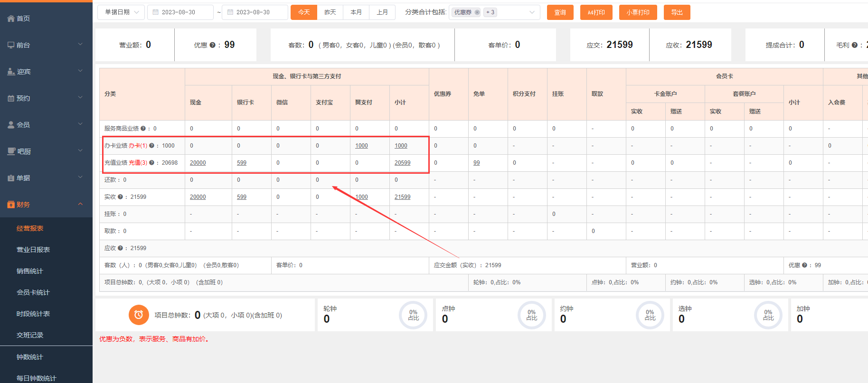Collapse the 财务 sidebar menu
This screenshot has height=383, width=868.
(80, 204)
